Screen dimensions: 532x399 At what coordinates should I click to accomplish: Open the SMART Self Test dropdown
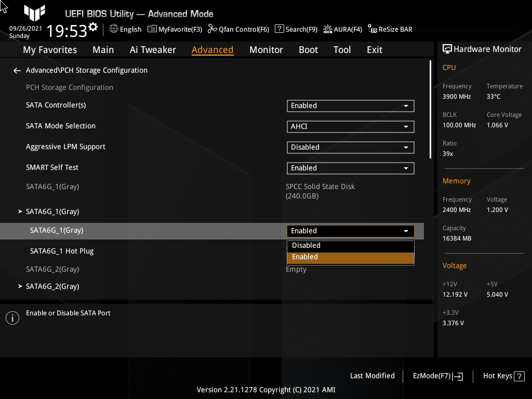[x=350, y=168]
